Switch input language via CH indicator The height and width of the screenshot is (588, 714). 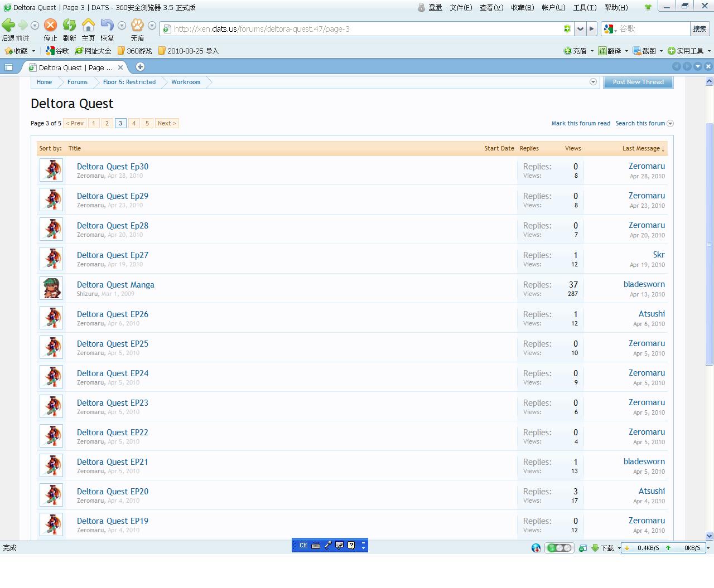[303, 546]
